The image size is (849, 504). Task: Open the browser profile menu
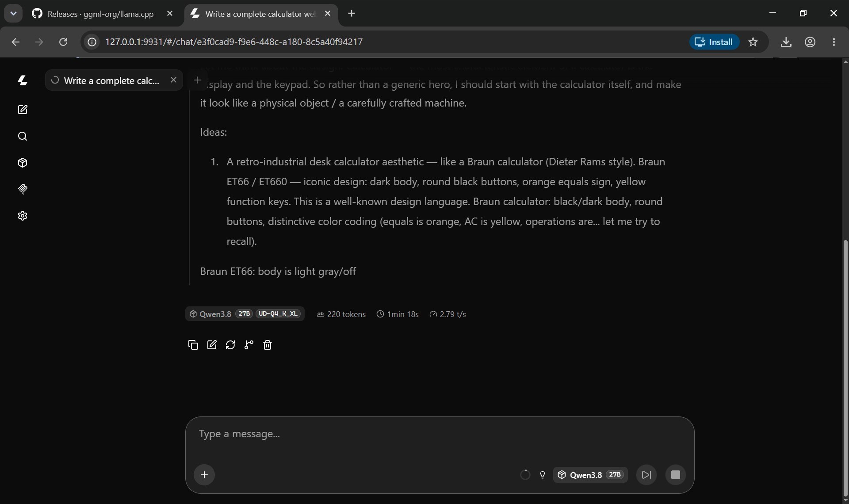point(810,42)
